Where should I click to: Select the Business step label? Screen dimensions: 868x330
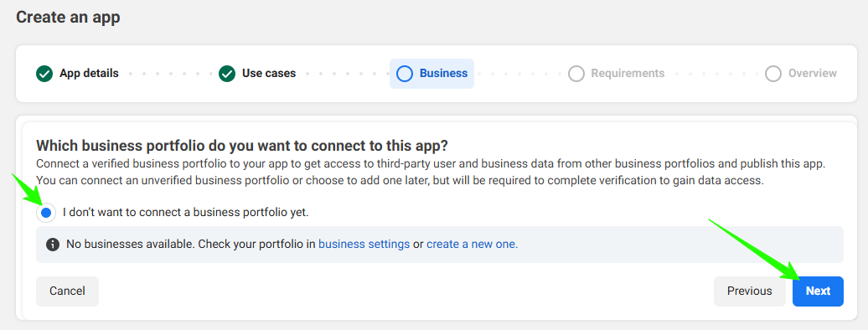(x=443, y=74)
